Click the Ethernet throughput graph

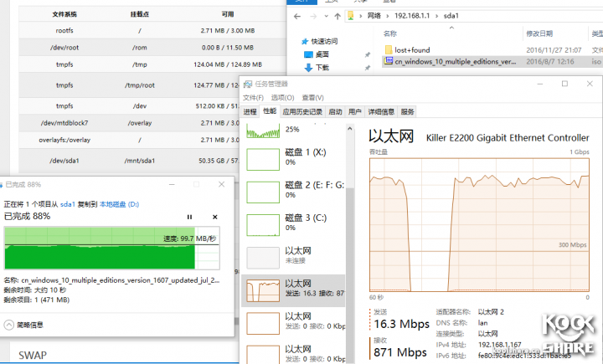point(479,224)
